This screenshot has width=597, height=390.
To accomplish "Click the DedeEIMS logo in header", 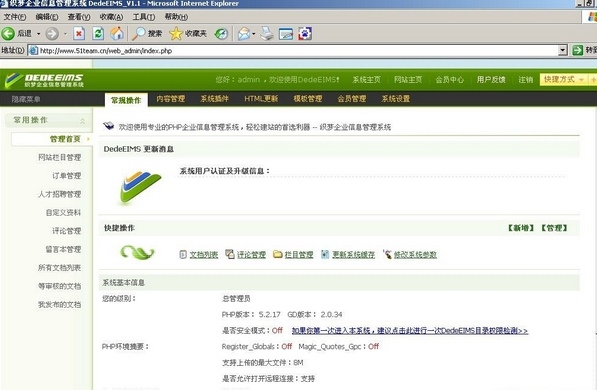I will [x=45, y=80].
